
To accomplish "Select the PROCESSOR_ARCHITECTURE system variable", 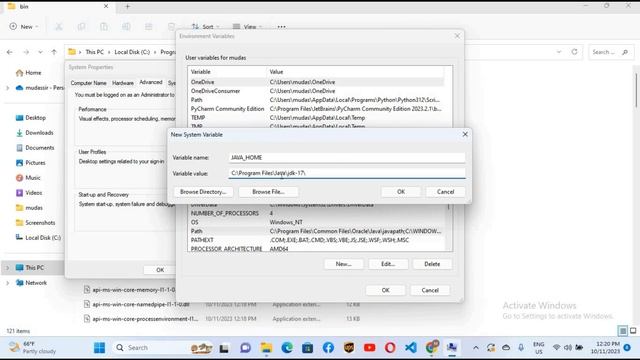I will (317, 249).
